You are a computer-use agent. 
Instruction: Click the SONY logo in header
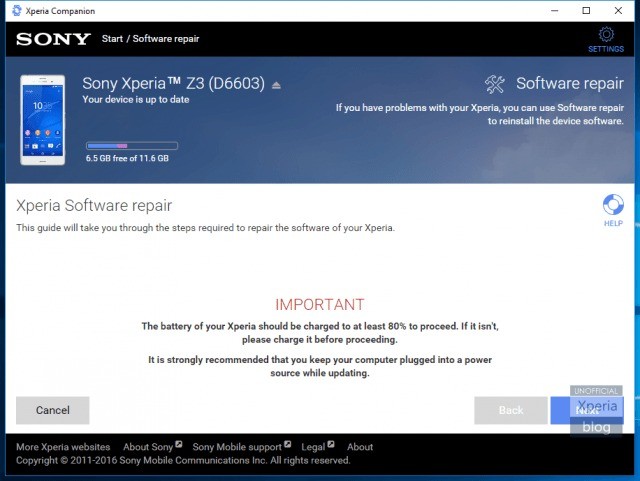[51, 39]
